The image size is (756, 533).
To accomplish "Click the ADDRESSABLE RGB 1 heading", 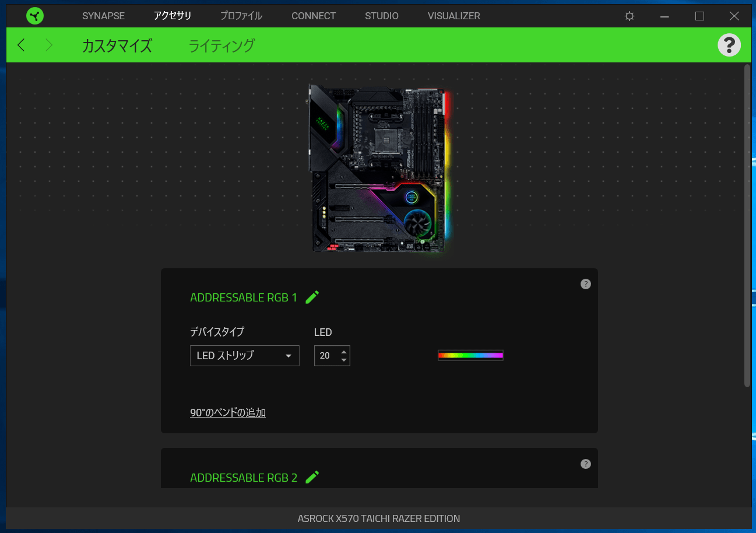I will pos(244,297).
